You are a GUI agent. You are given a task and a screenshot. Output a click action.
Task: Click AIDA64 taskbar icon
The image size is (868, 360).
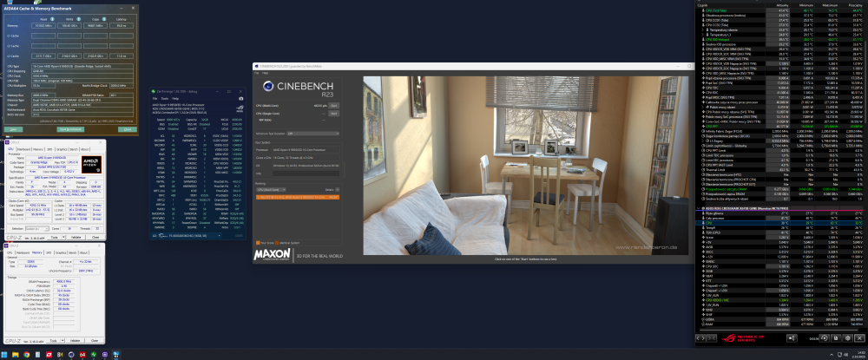point(82,355)
